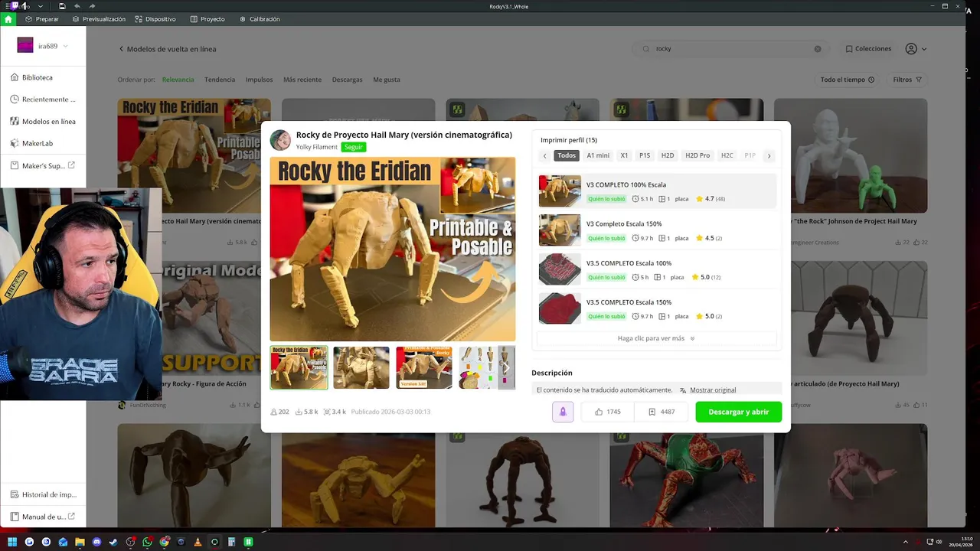The width and height of the screenshot is (980, 551).
Task: Sort results by Tendencia
Action: 220,80
